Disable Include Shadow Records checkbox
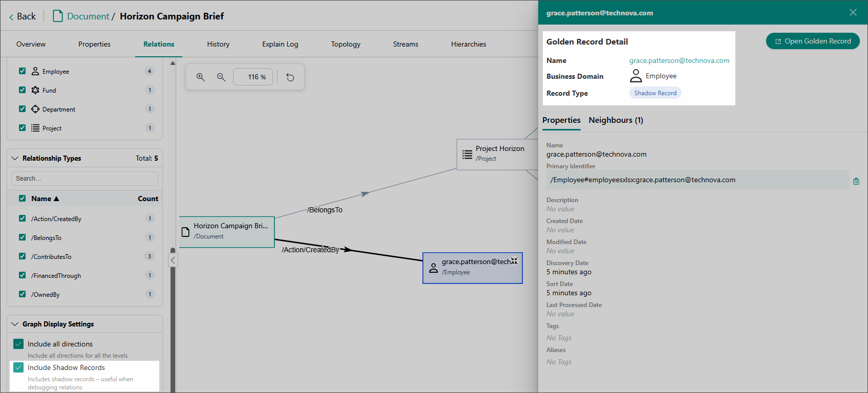868x393 pixels. [x=19, y=367]
